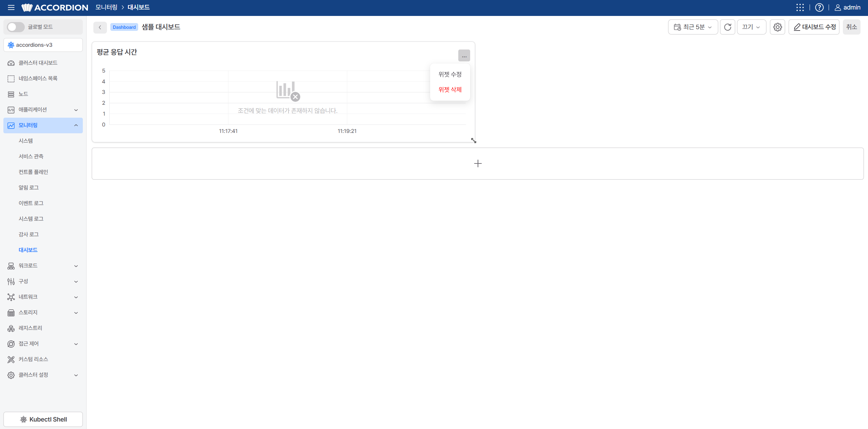The height and width of the screenshot is (429, 868).
Task: Expand the 클러스터 설정 sidebar section
Action: (x=43, y=375)
